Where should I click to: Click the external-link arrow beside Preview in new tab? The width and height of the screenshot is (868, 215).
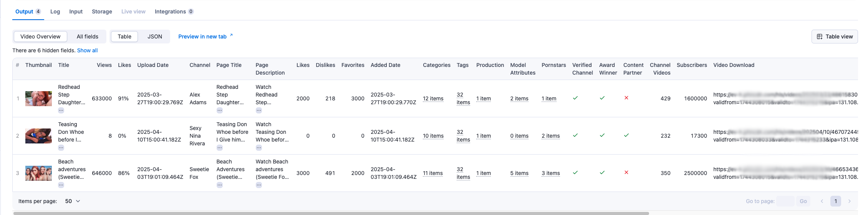tap(231, 35)
